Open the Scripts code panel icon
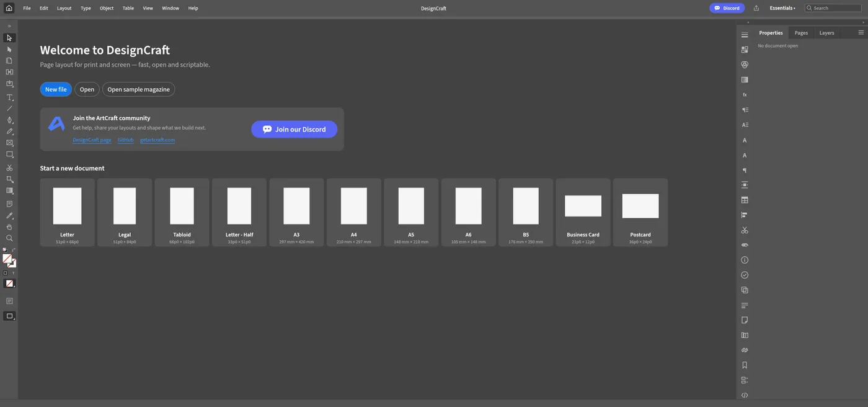 745,395
